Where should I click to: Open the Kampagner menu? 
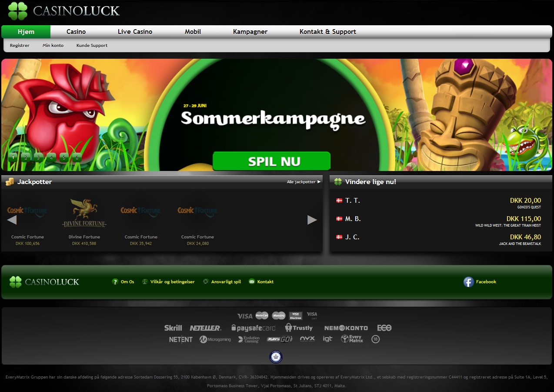point(250,32)
